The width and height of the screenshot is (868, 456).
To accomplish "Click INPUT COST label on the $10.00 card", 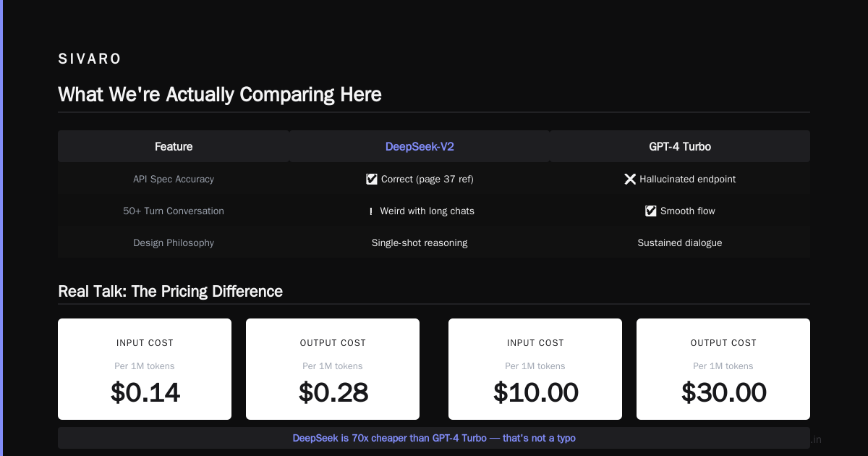I will pos(535,343).
